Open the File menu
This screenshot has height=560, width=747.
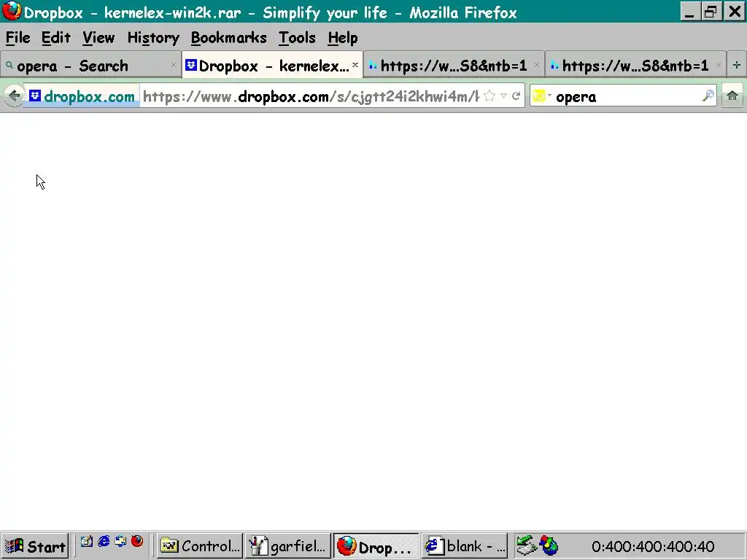click(x=18, y=38)
